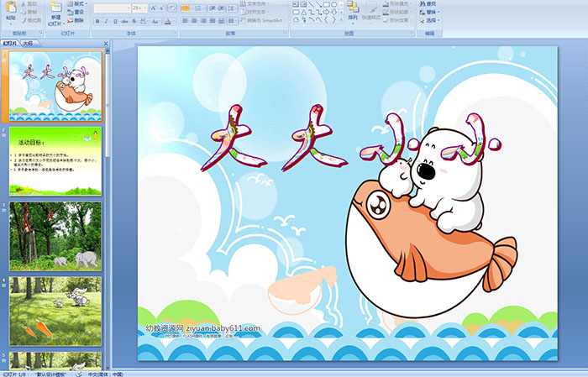Click the Increase Indent icon

[221, 8]
